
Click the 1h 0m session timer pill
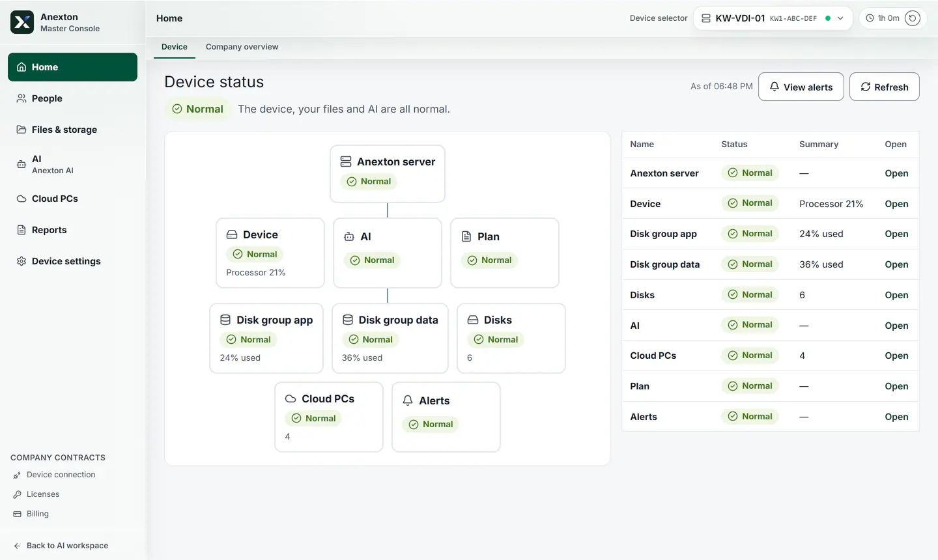pyautogui.click(x=892, y=18)
